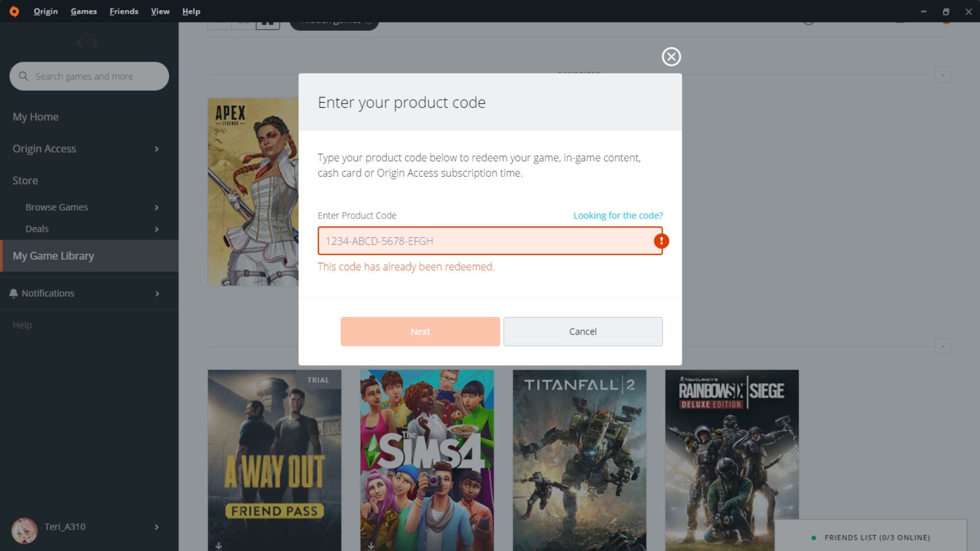The width and height of the screenshot is (980, 551).
Task: Select Browse Games in sidebar
Action: tap(57, 207)
